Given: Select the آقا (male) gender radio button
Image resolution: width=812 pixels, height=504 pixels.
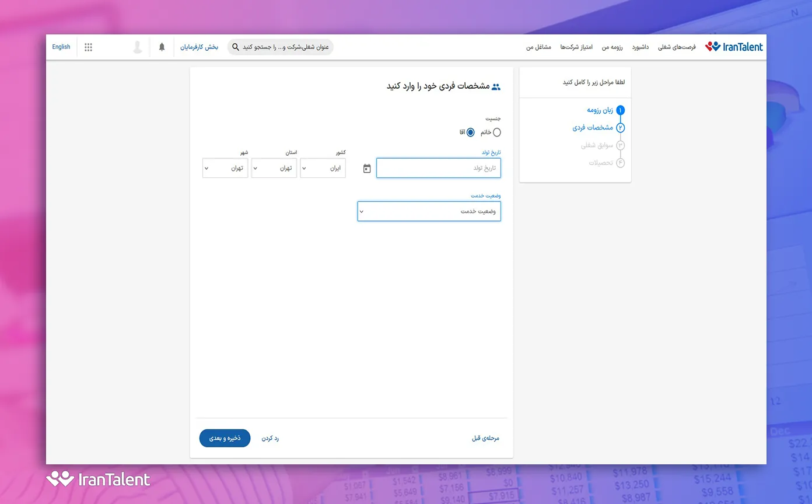Looking at the screenshot, I should coord(470,132).
